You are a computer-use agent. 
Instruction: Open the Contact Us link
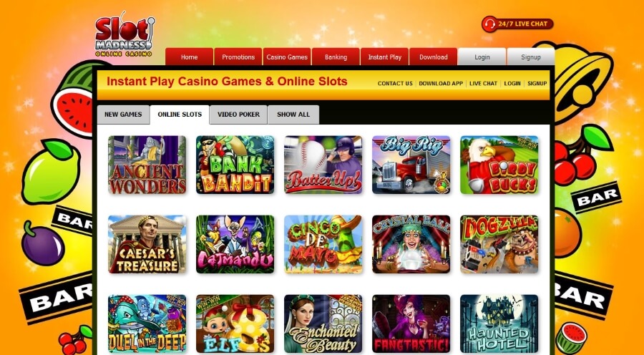(x=395, y=84)
